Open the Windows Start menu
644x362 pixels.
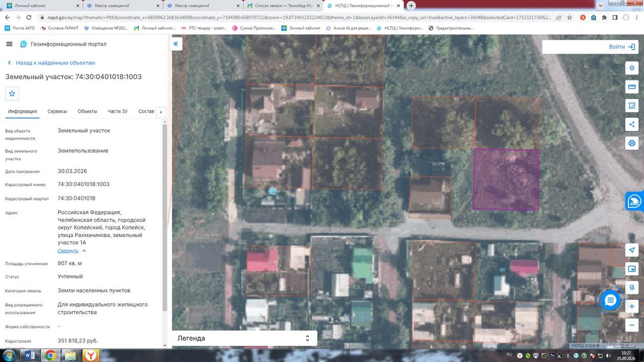(8, 355)
